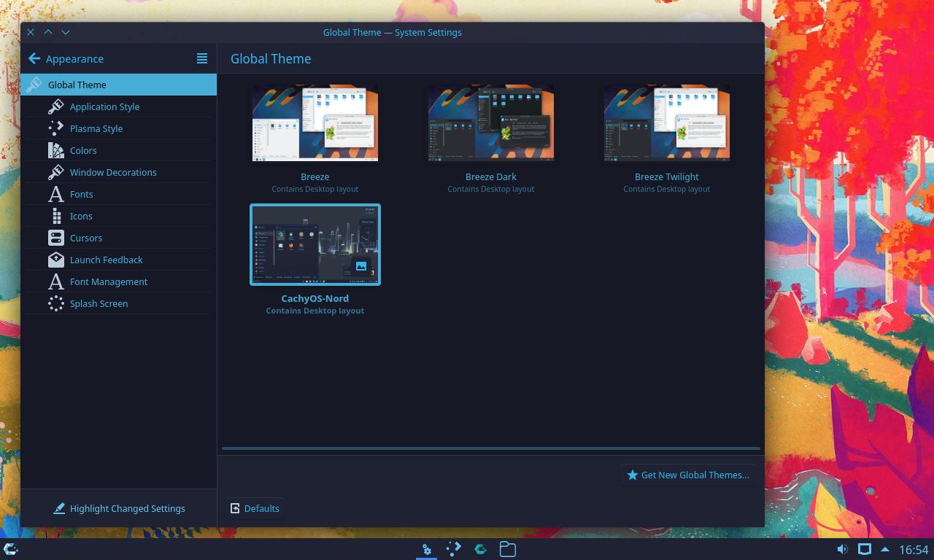The height and width of the screenshot is (560, 934).
Task: Click the Global Theme paint roller icon
Action: click(34, 85)
